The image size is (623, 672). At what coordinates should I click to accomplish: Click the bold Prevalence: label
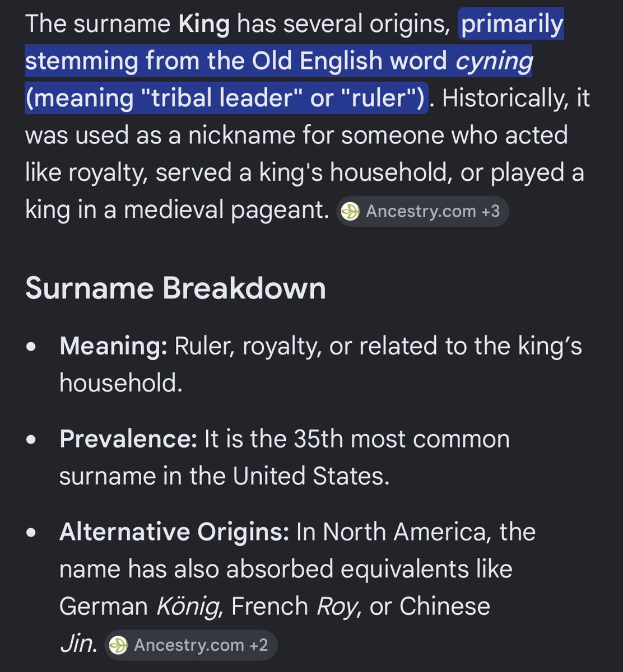click(x=128, y=439)
